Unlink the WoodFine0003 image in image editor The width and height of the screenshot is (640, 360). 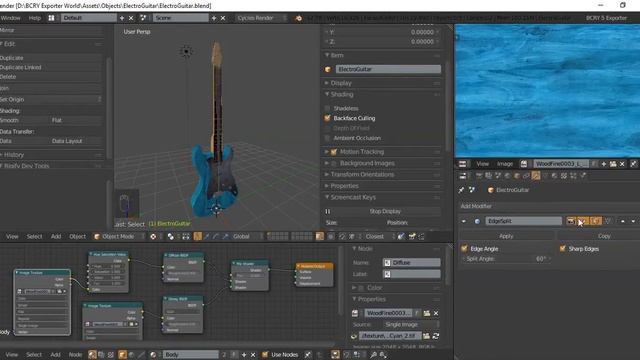pos(622,164)
